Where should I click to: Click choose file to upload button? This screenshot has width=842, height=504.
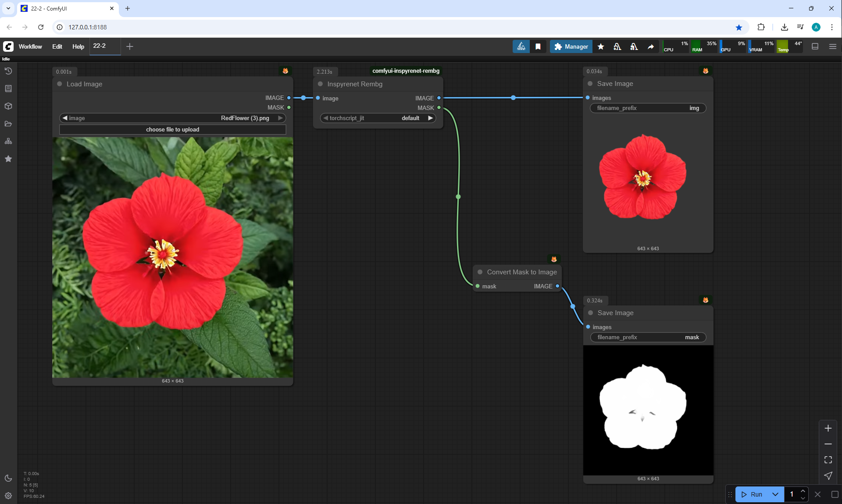tap(172, 129)
